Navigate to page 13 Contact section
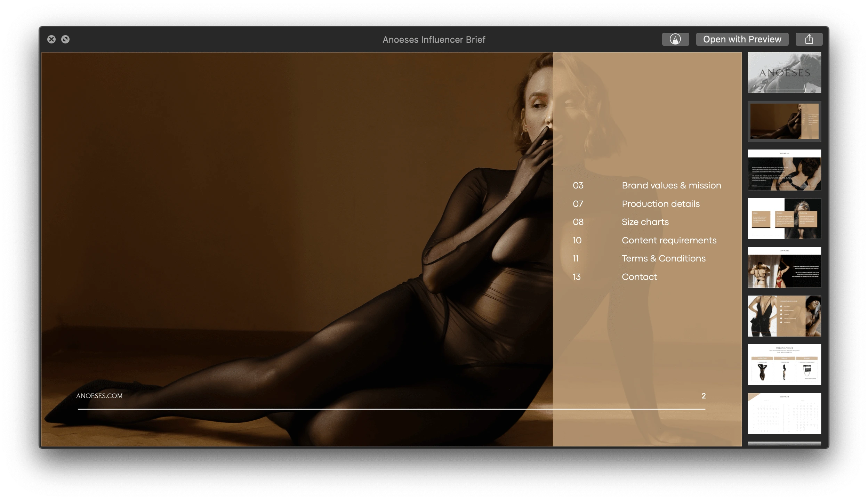This screenshot has height=500, width=868. 638,276
